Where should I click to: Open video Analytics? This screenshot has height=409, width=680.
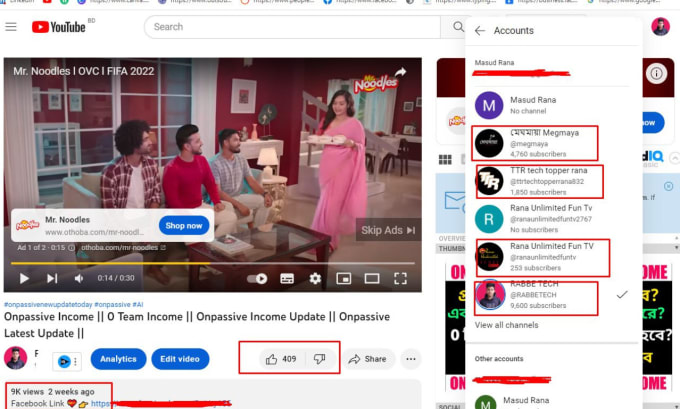[x=118, y=359]
